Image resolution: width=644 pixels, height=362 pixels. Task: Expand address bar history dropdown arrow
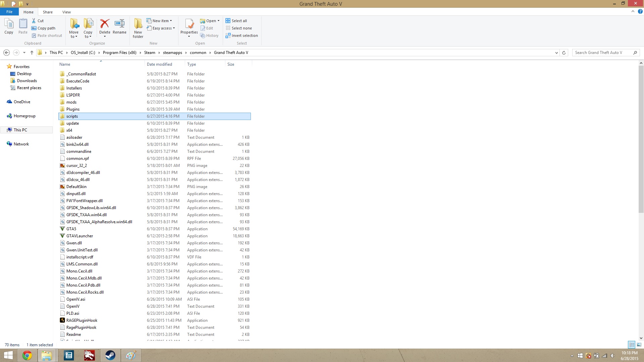pyautogui.click(x=556, y=53)
